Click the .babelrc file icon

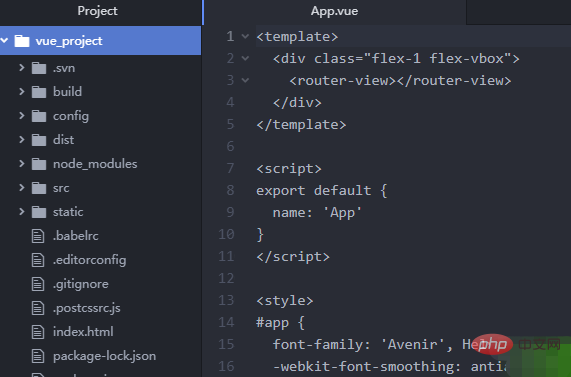tap(38, 236)
